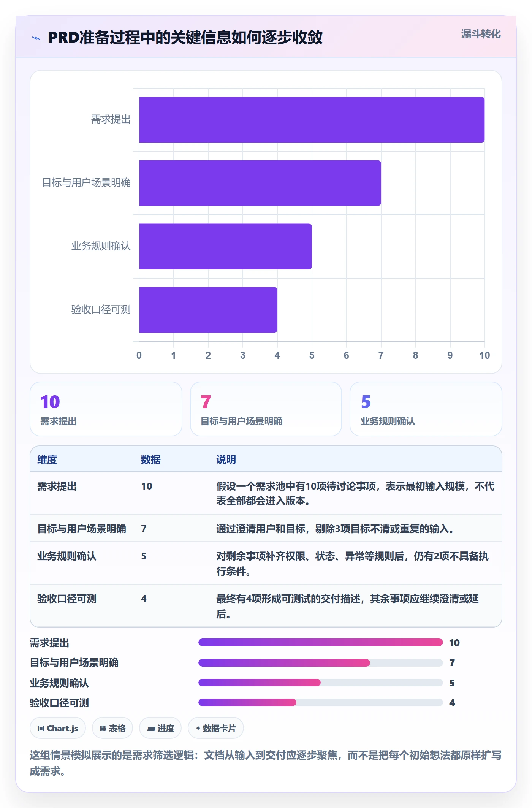Click the 进度 tag chip
This screenshot has width=532, height=808.
click(160, 728)
